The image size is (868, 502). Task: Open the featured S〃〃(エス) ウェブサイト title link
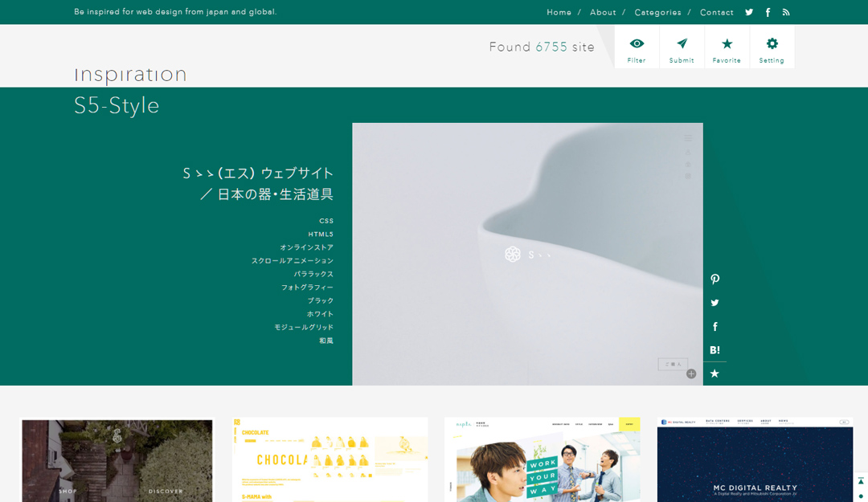click(258, 184)
